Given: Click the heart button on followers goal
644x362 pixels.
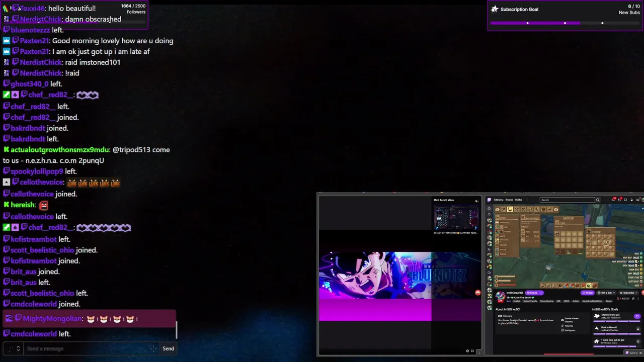Looking at the screenshot, I should [x=637, y=316].
